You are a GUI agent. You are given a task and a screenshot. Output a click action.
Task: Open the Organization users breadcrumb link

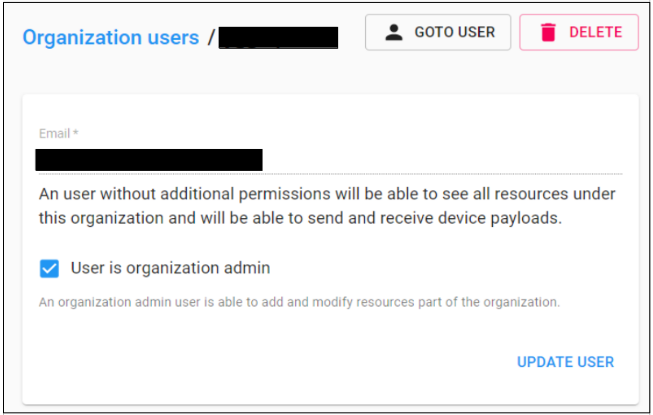[110, 38]
